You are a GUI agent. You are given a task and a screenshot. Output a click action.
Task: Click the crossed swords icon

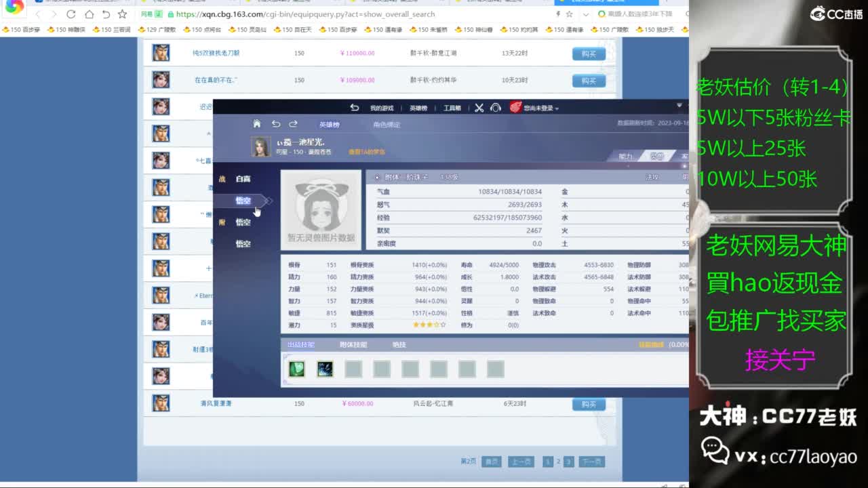479,108
